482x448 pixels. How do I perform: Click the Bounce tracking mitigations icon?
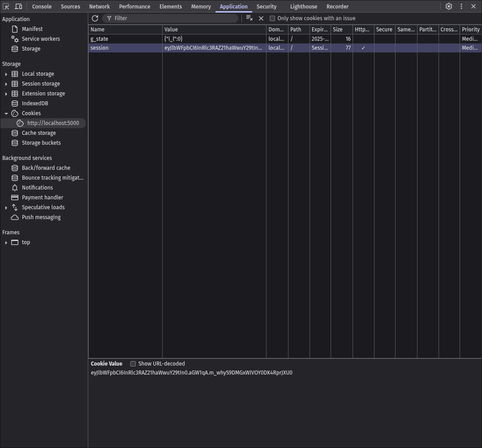coord(15,178)
